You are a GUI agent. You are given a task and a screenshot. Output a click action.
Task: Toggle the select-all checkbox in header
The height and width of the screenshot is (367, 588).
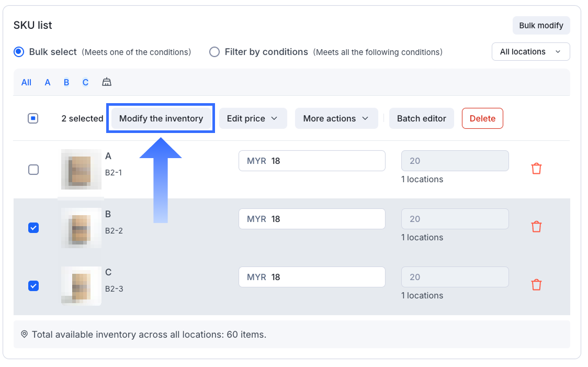pos(33,118)
